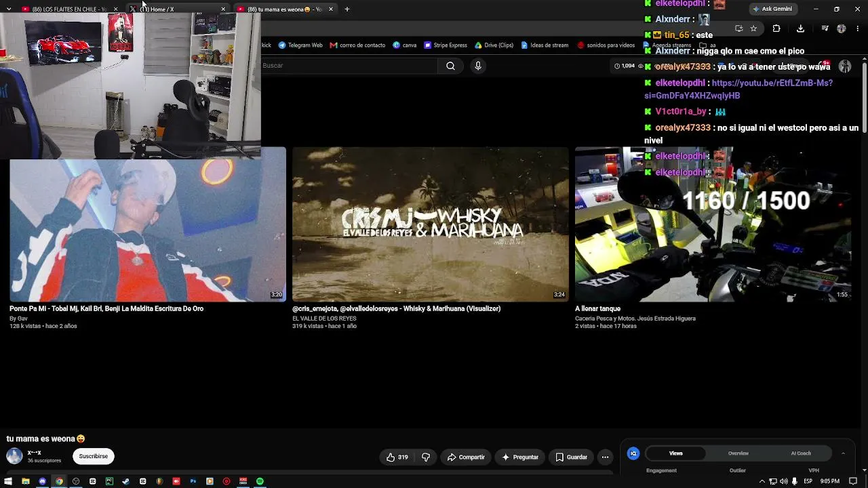The image size is (868, 488).
Task: Like the video showing 319 likes
Action: pyautogui.click(x=397, y=457)
